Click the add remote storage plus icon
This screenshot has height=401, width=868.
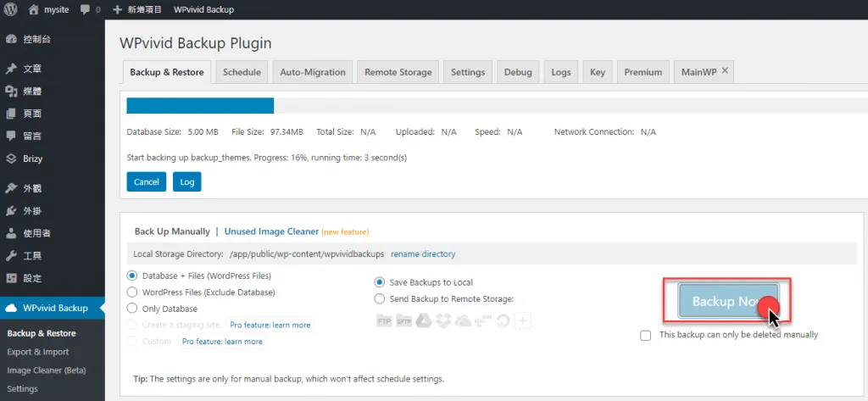click(523, 320)
